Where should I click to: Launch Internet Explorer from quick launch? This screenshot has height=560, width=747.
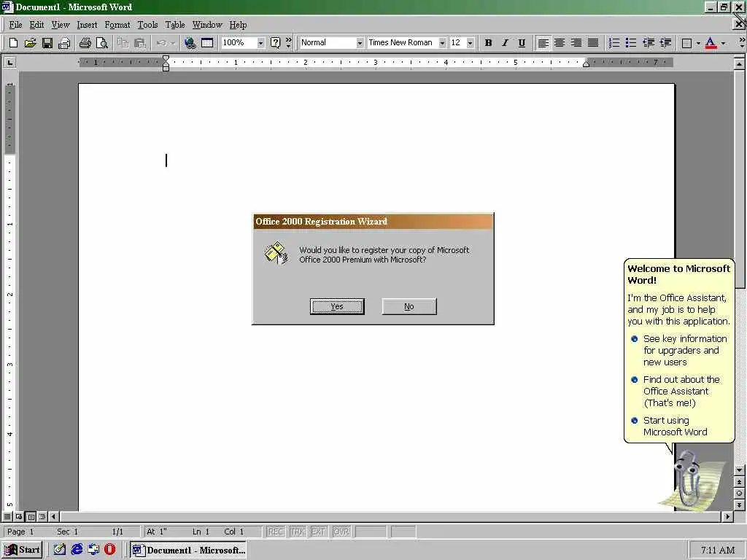tap(77, 549)
